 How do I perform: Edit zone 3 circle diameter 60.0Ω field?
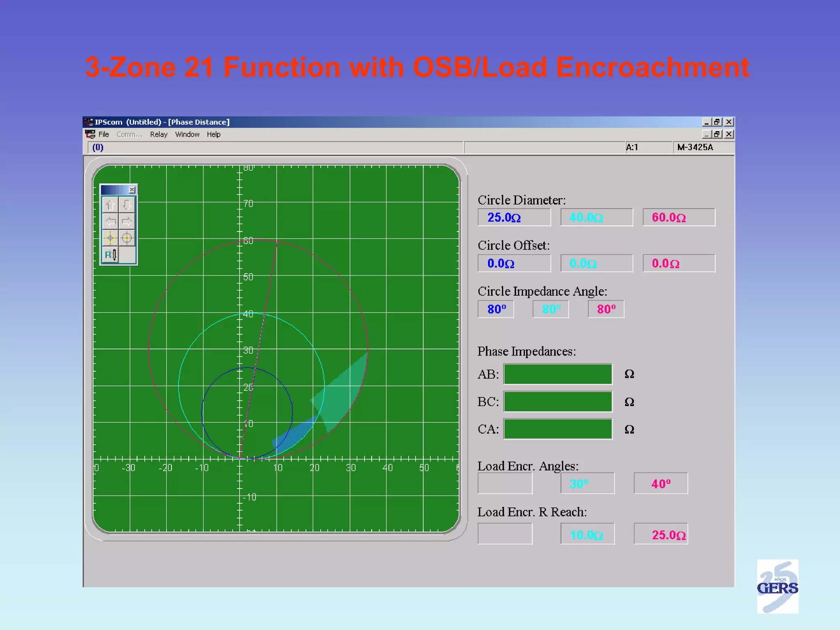[x=679, y=217]
